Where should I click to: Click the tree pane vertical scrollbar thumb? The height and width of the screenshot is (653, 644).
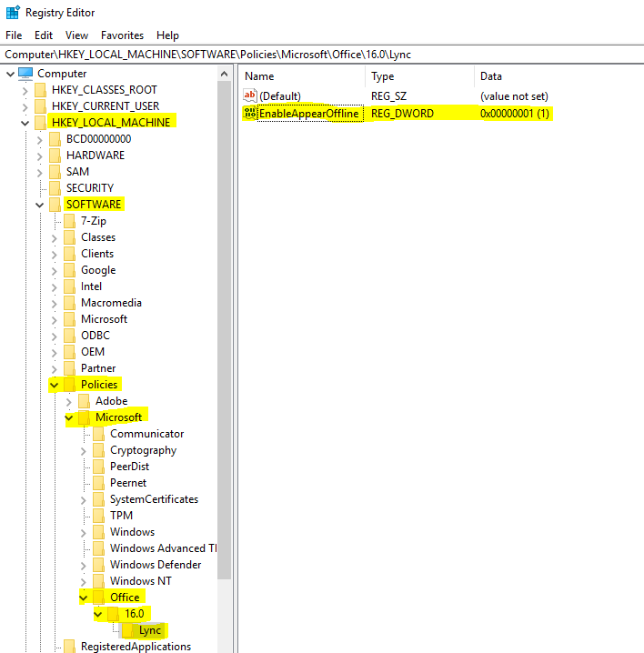coord(224,330)
